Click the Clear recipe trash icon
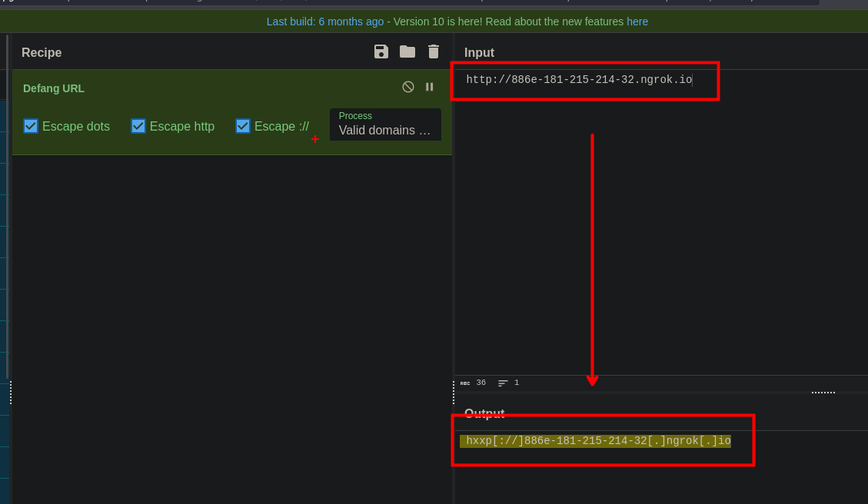The height and width of the screenshot is (504, 868). pyautogui.click(x=434, y=51)
